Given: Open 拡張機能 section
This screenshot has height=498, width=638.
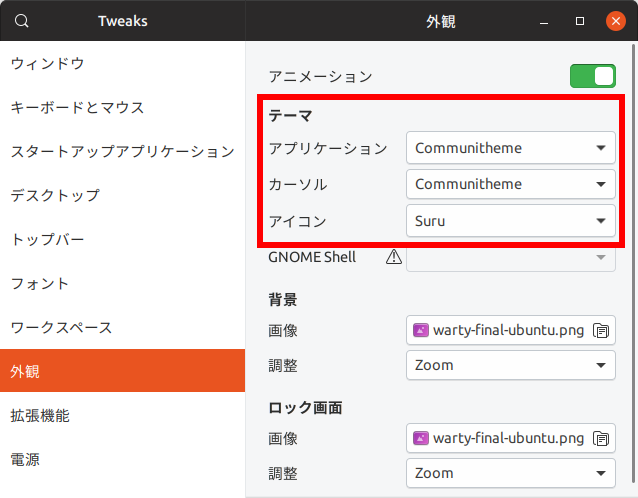Looking at the screenshot, I should (122, 415).
